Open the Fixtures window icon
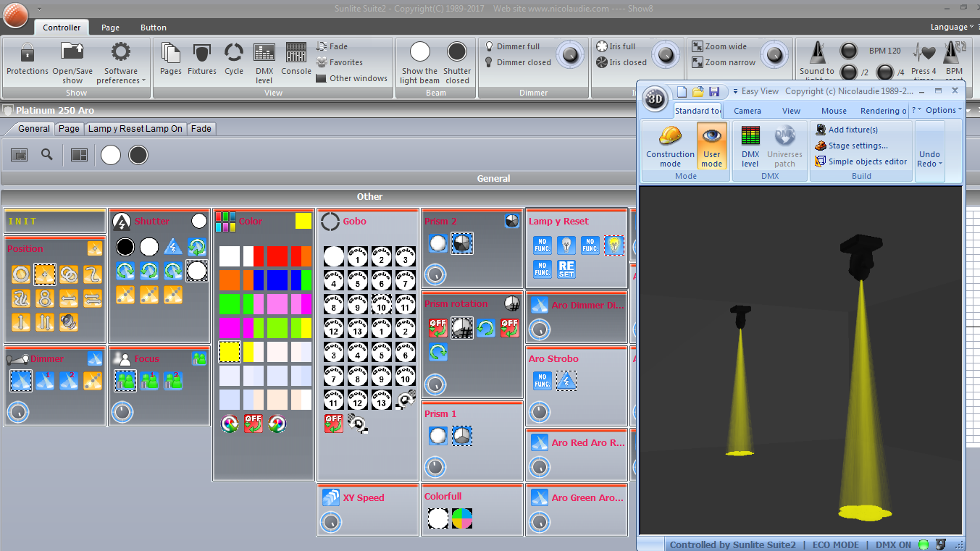Viewport: 980px width, 551px height. pos(202,53)
